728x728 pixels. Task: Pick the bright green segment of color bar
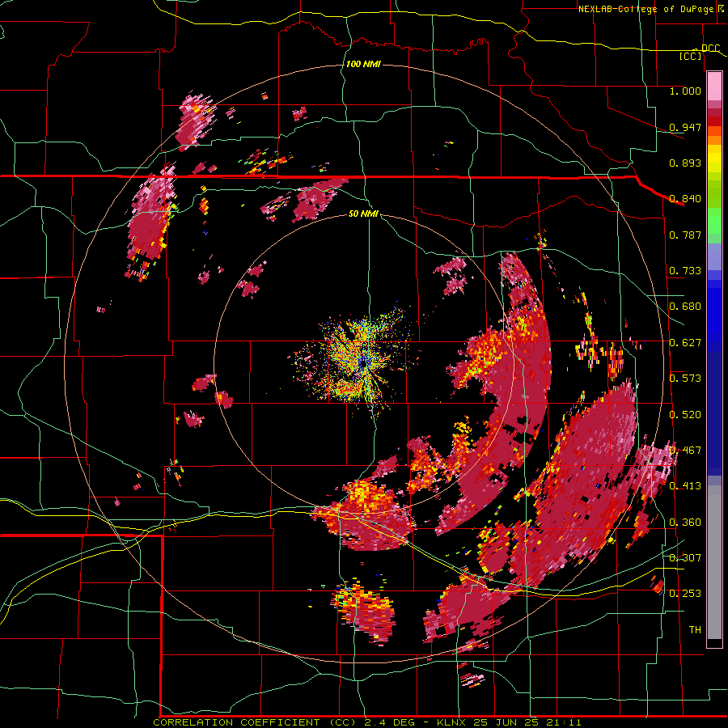click(x=714, y=222)
